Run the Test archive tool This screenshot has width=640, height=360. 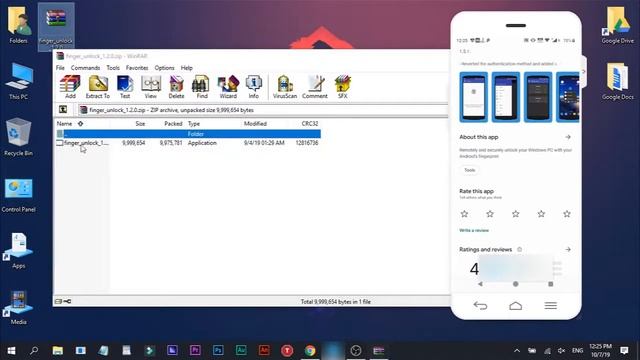pos(125,87)
